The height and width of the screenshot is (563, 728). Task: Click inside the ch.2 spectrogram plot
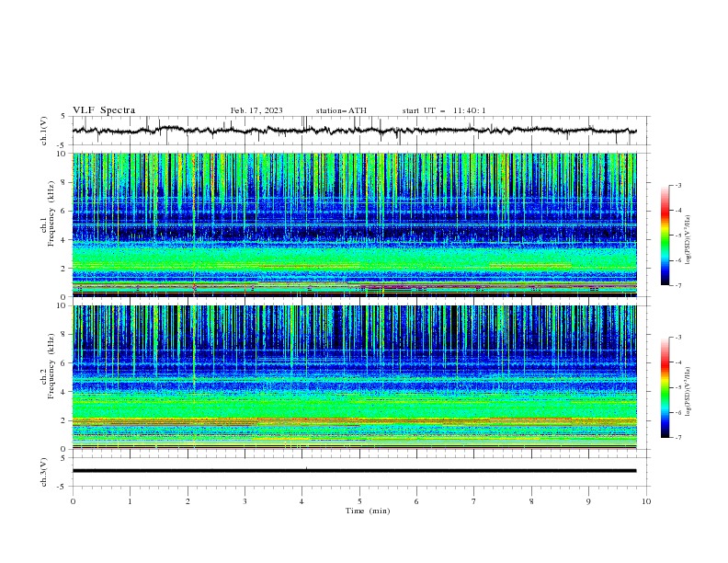(354, 377)
